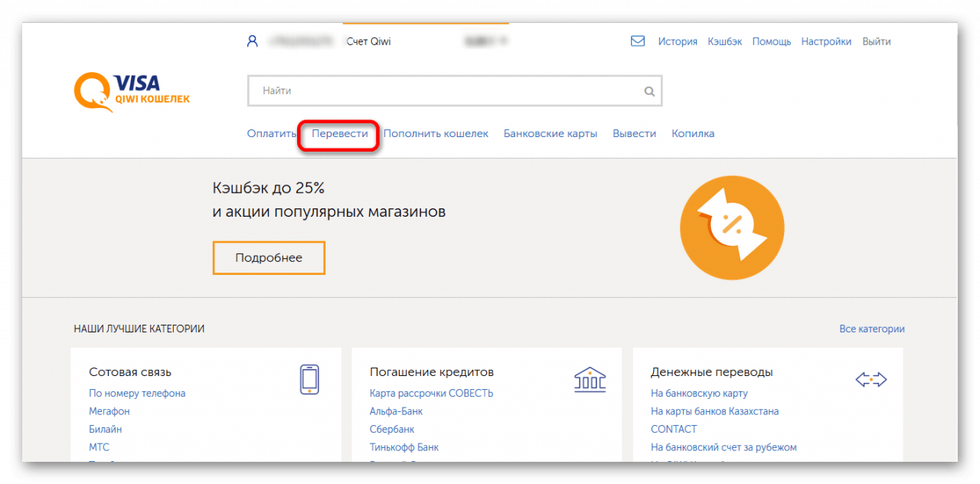This screenshot has width=980, height=484.
Task: Open Настройки from the top bar
Action: tap(826, 41)
